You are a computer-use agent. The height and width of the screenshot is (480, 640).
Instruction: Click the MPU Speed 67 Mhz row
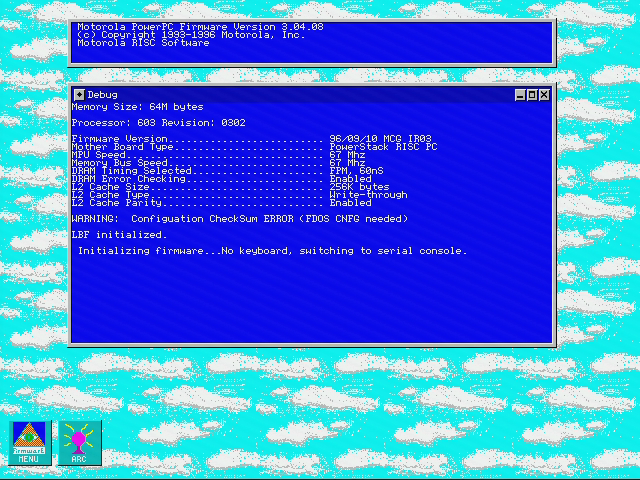coord(218,155)
